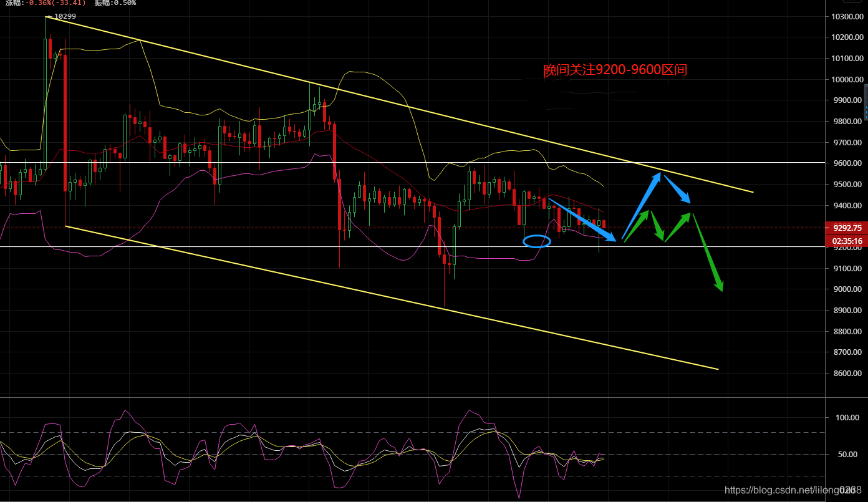Click the 振幅:0.50% amplitude readout
This screenshot has height=502, width=868.
coord(115,2)
